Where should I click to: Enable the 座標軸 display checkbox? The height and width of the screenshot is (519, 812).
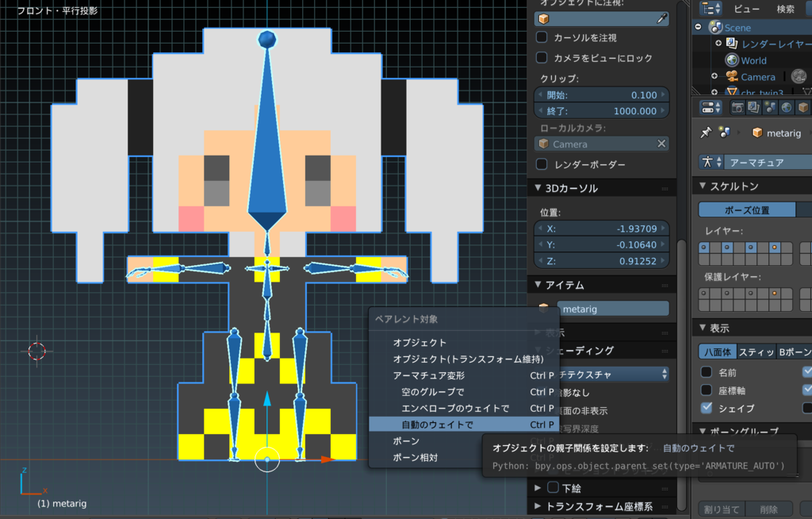707,390
